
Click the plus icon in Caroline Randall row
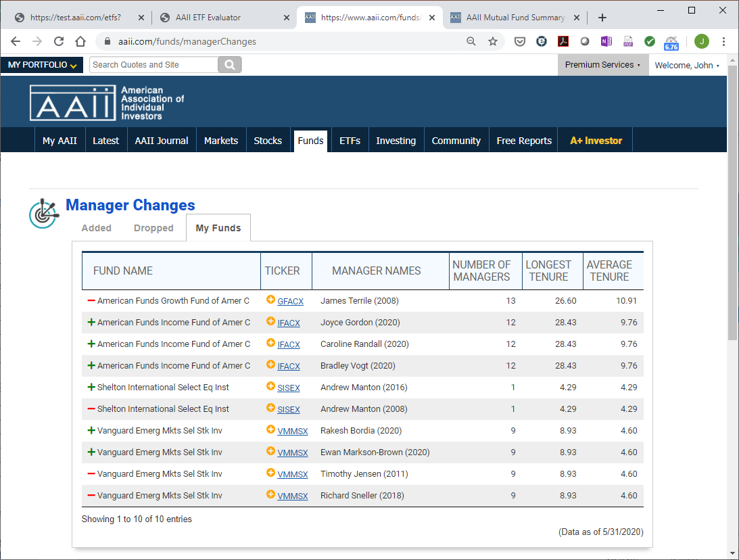coord(270,343)
